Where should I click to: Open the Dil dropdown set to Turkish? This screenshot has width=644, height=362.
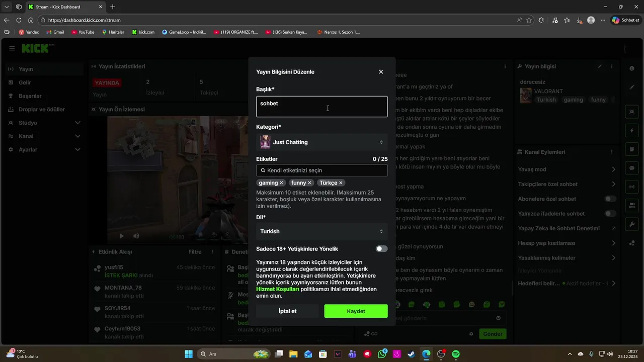322,231
